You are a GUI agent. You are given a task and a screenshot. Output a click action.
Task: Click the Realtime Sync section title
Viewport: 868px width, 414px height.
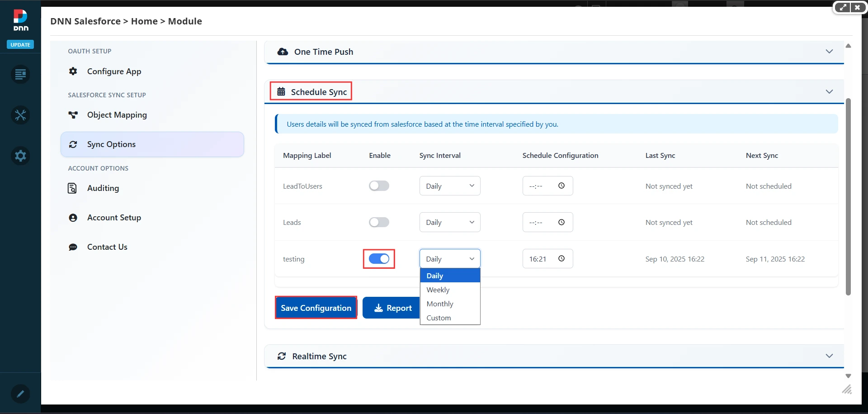point(319,356)
